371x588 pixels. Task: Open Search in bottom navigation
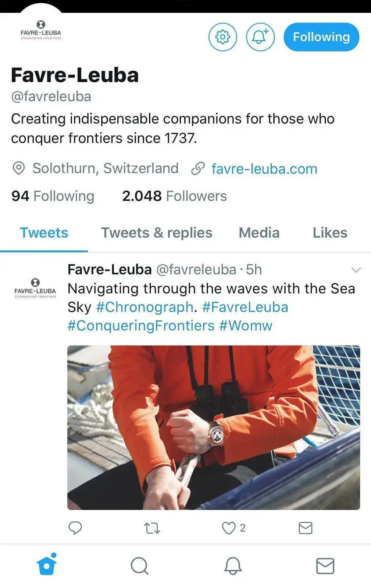[139, 566]
